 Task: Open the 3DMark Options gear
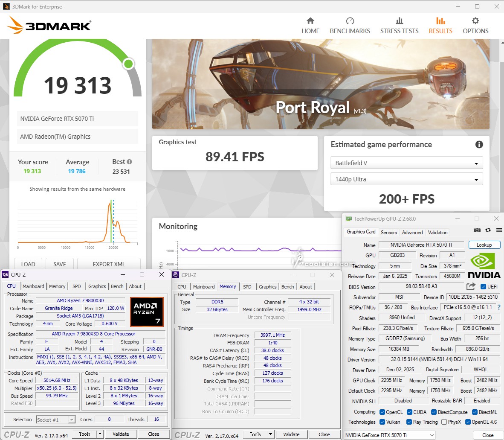click(x=475, y=26)
